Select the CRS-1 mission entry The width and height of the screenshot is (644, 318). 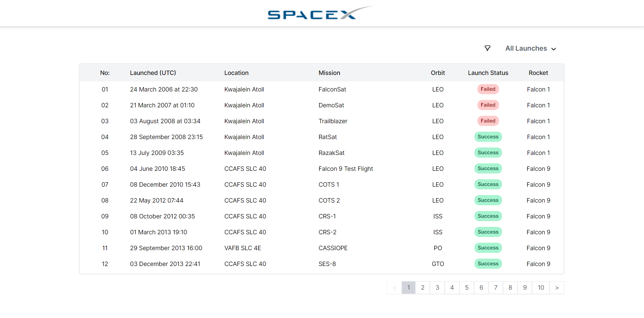[x=327, y=216]
